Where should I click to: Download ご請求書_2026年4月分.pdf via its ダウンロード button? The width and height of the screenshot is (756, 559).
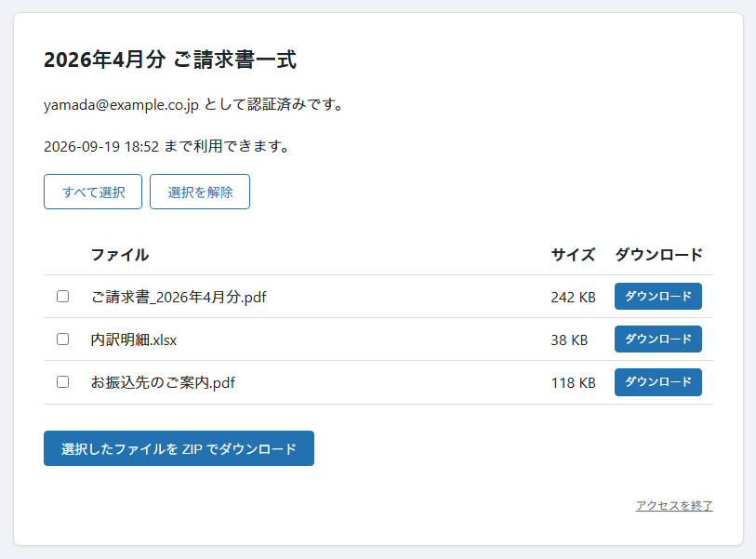[658, 296]
